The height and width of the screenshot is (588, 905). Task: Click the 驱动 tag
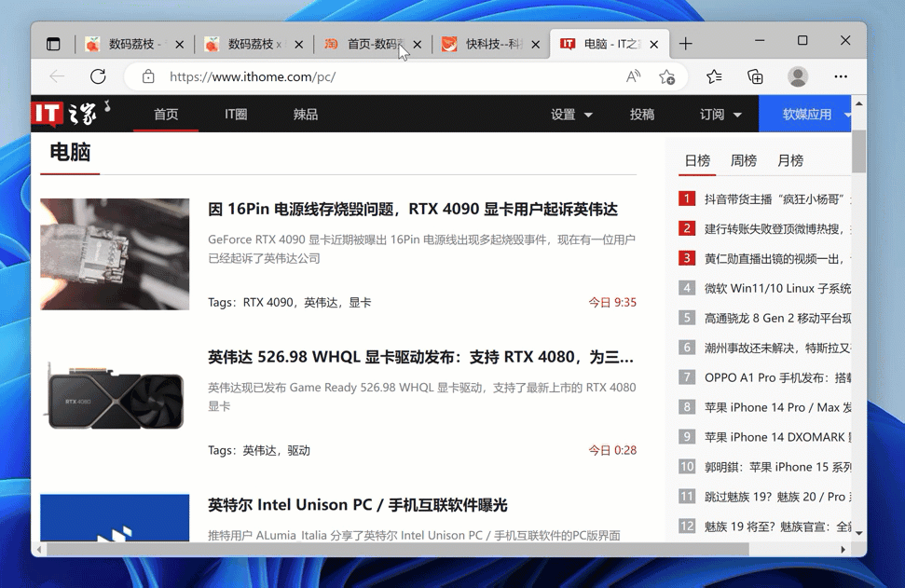pos(298,450)
